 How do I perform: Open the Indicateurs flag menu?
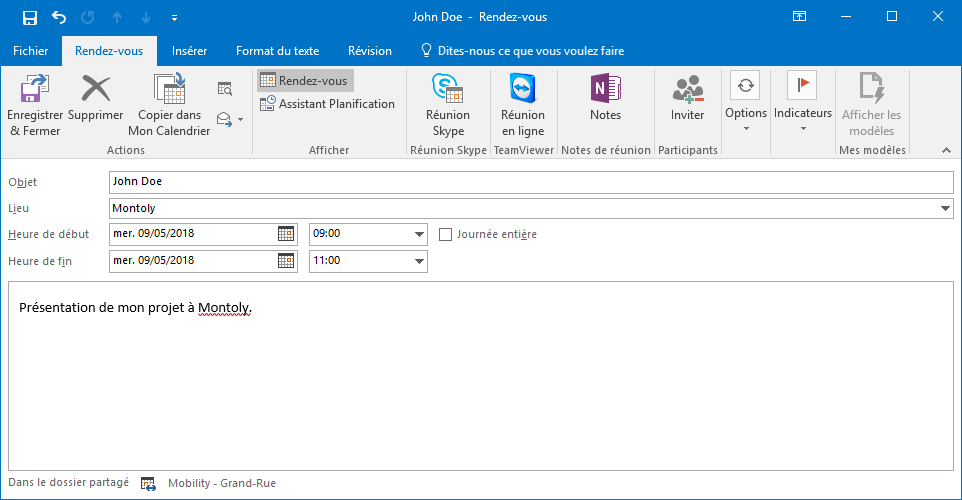click(x=802, y=100)
